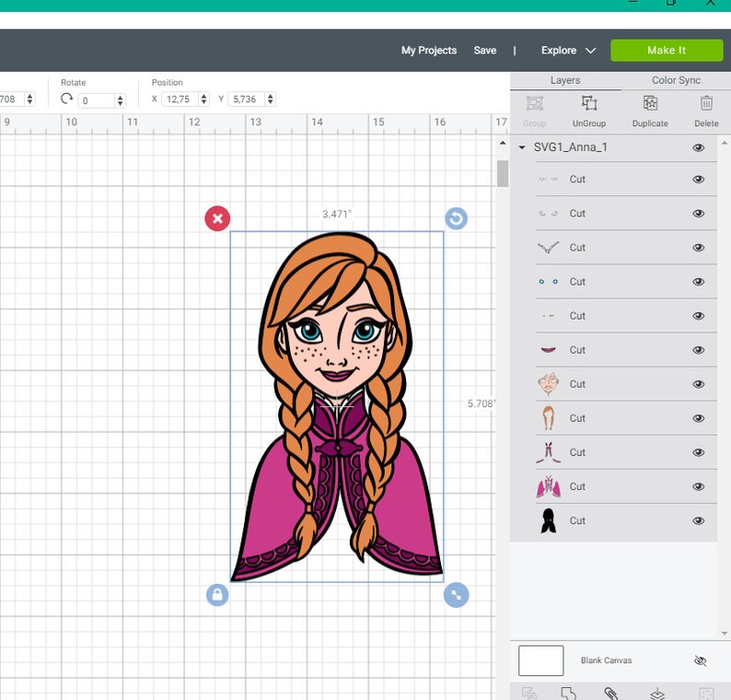Switch to the Layers tab
Screen dimensions: 731x700
pyautogui.click(x=565, y=80)
